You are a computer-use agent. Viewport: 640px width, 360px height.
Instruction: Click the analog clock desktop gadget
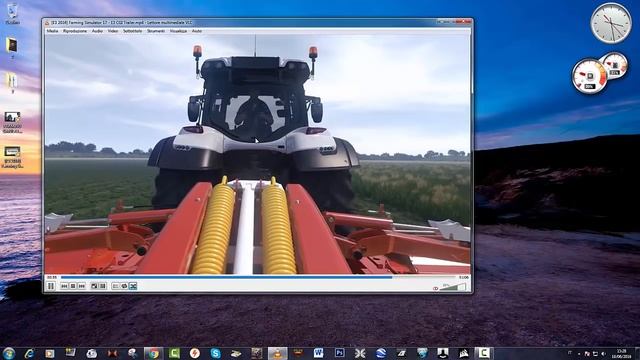click(611, 23)
